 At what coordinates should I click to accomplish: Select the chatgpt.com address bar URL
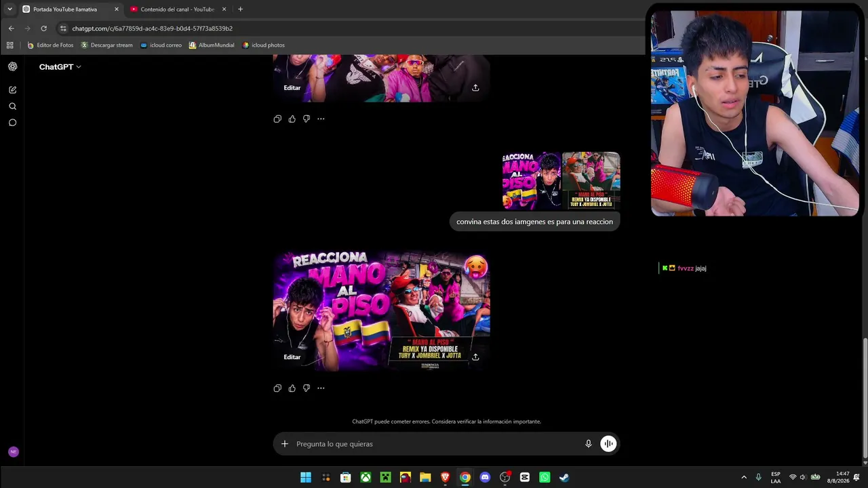(153, 28)
